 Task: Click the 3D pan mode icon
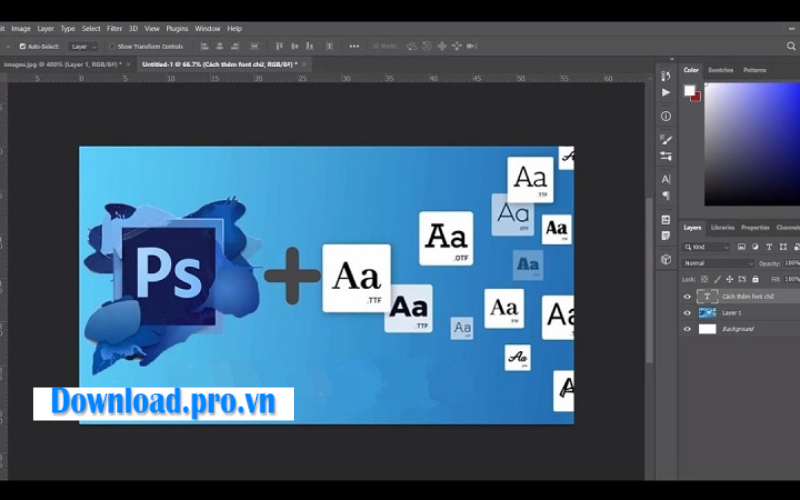(442, 46)
